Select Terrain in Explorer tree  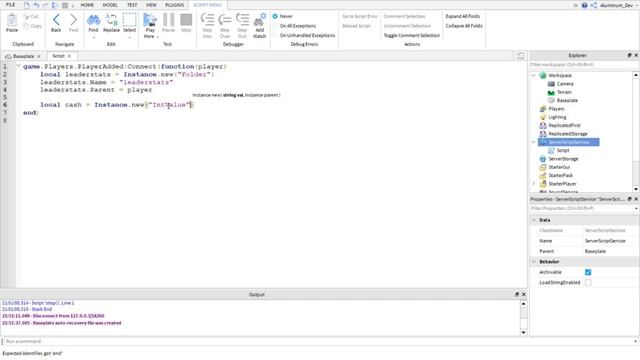tap(564, 92)
